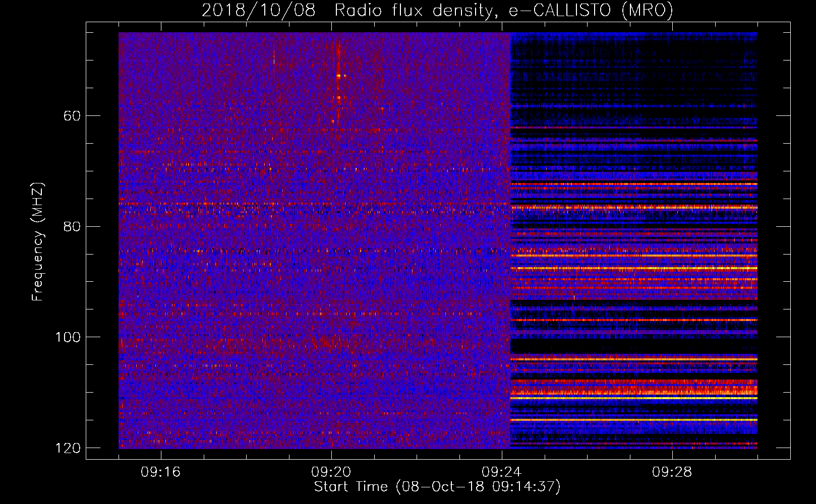Click the 80 frequency tick label
The height and width of the screenshot is (504, 816).
[x=72, y=226]
